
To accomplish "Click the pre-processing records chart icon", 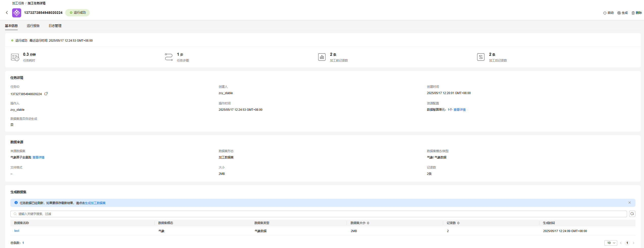I will point(322,57).
